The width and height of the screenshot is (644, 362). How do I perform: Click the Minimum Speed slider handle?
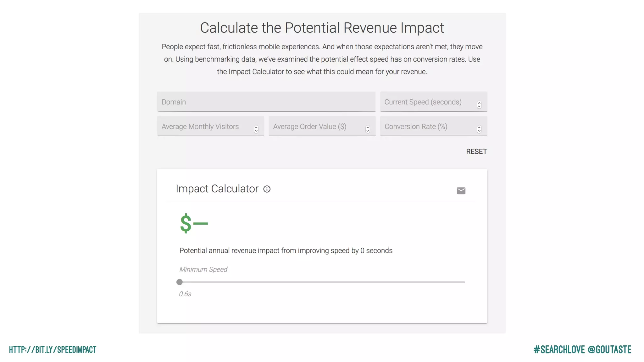click(180, 282)
